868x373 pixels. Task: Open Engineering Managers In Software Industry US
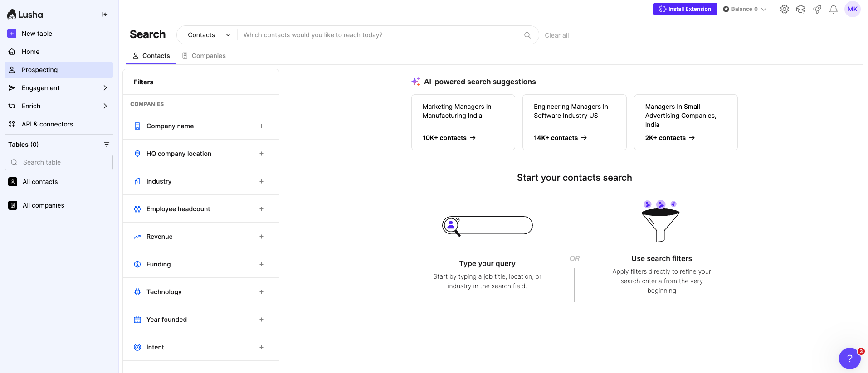(x=575, y=122)
